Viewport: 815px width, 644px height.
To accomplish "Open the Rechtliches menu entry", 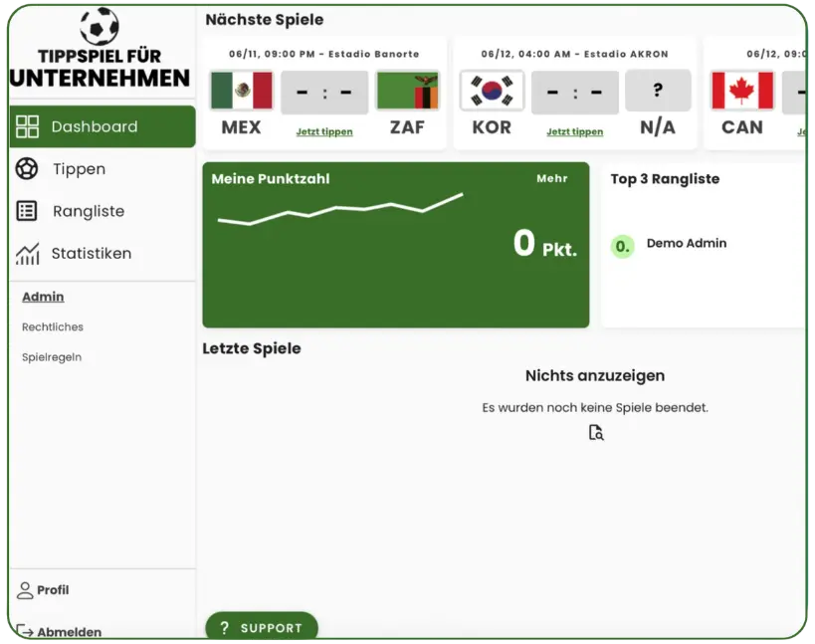I will [x=52, y=326].
